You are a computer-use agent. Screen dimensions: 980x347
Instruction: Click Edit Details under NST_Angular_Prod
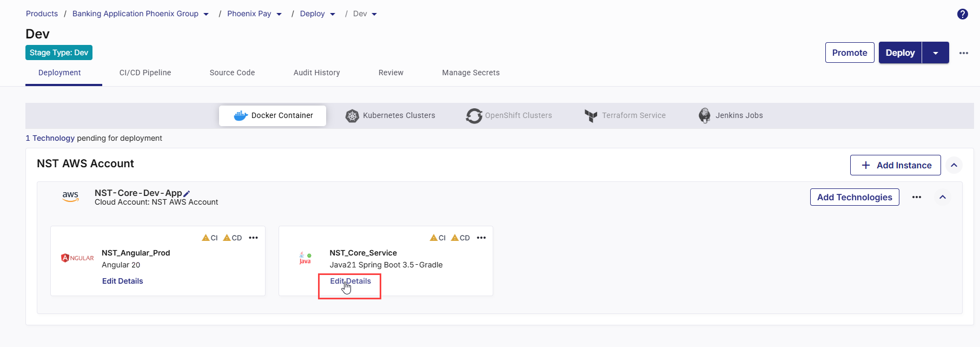pos(123,281)
